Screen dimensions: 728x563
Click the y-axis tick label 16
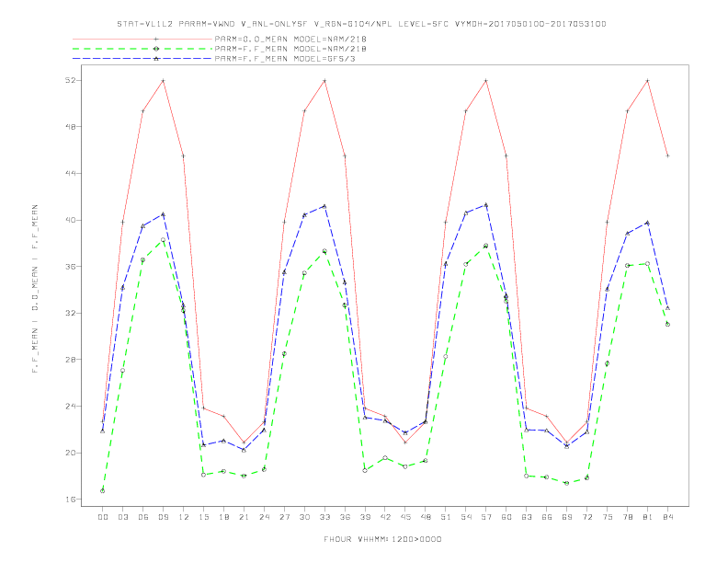point(70,500)
